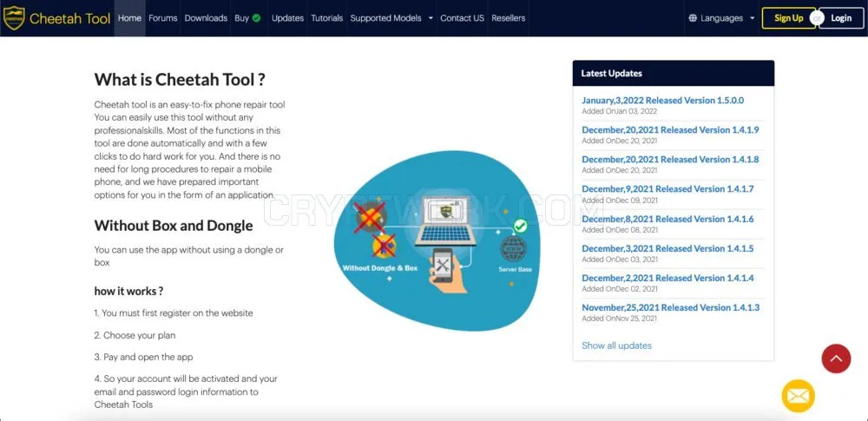Click the Login button

click(841, 17)
